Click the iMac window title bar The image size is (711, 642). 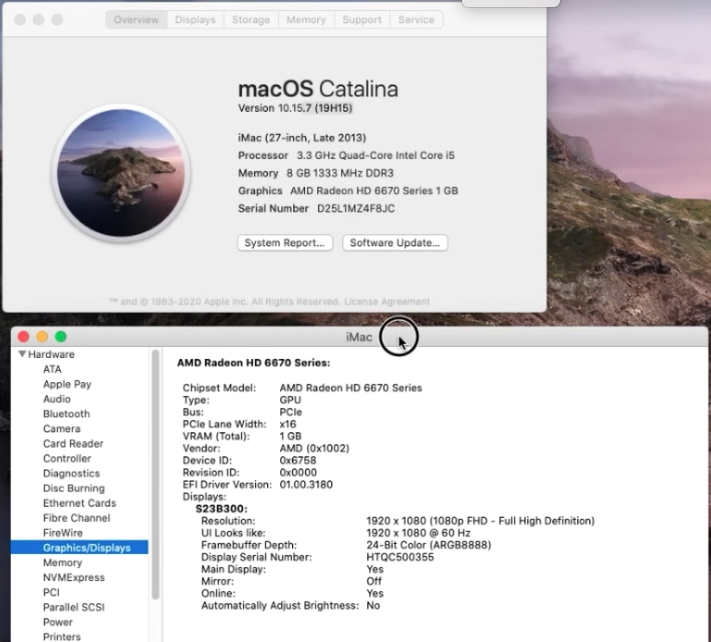click(x=359, y=337)
